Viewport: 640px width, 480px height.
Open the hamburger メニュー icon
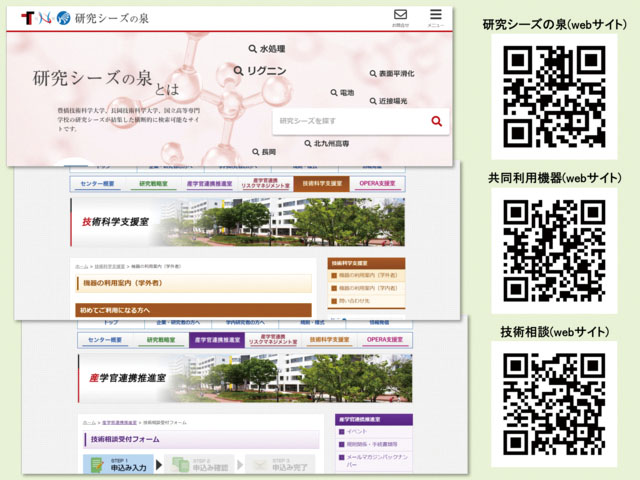pyautogui.click(x=436, y=18)
